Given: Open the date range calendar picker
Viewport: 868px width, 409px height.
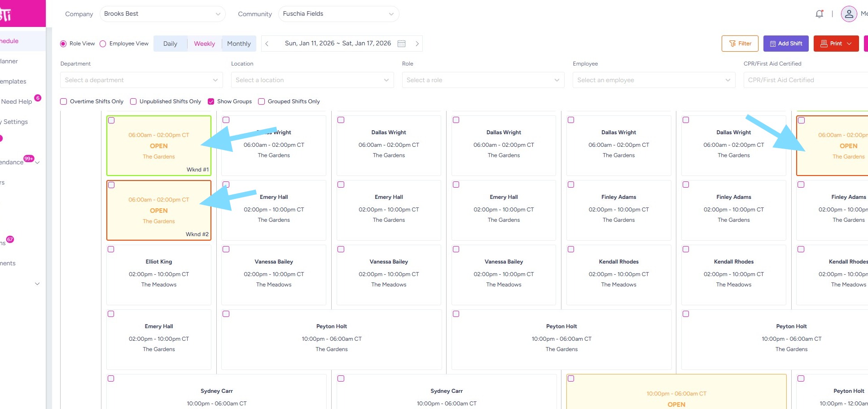Looking at the screenshot, I should click(401, 44).
